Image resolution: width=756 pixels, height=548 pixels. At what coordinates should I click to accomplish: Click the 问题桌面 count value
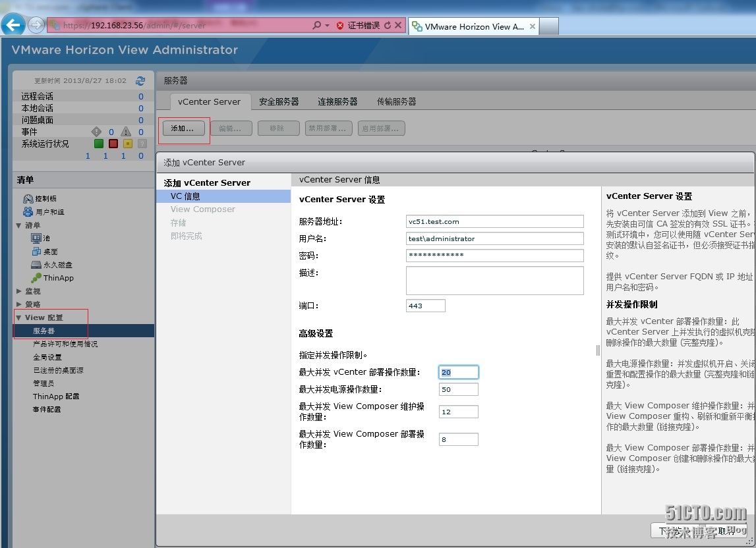tap(141, 120)
